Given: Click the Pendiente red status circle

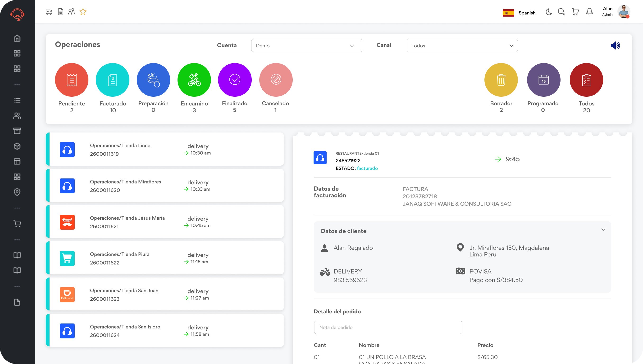Looking at the screenshot, I should 72,80.
